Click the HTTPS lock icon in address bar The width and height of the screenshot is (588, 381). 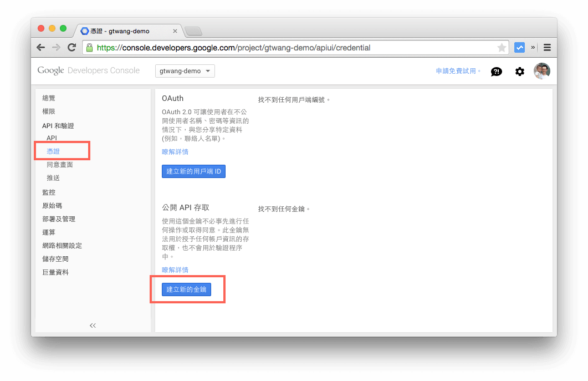tap(89, 48)
